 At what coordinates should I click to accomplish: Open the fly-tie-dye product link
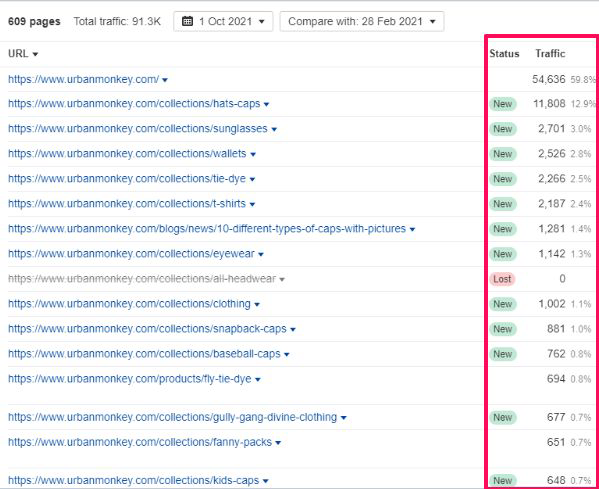pos(130,379)
